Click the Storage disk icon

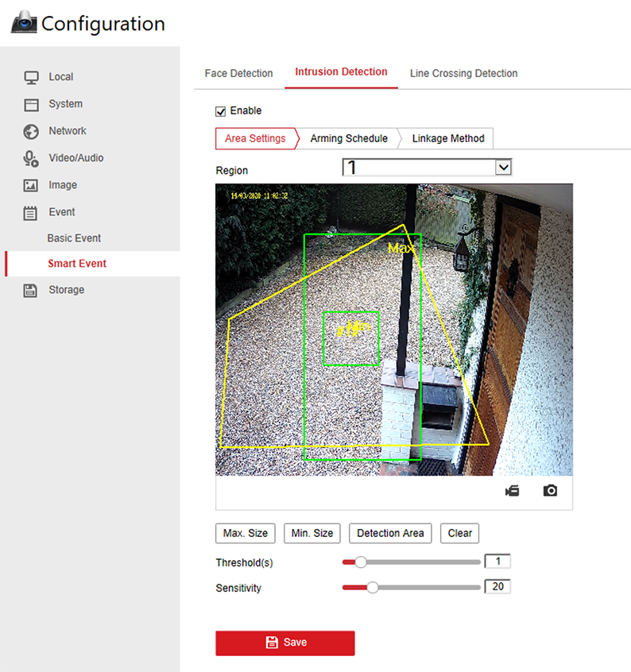pyautogui.click(x=31, y=290)
